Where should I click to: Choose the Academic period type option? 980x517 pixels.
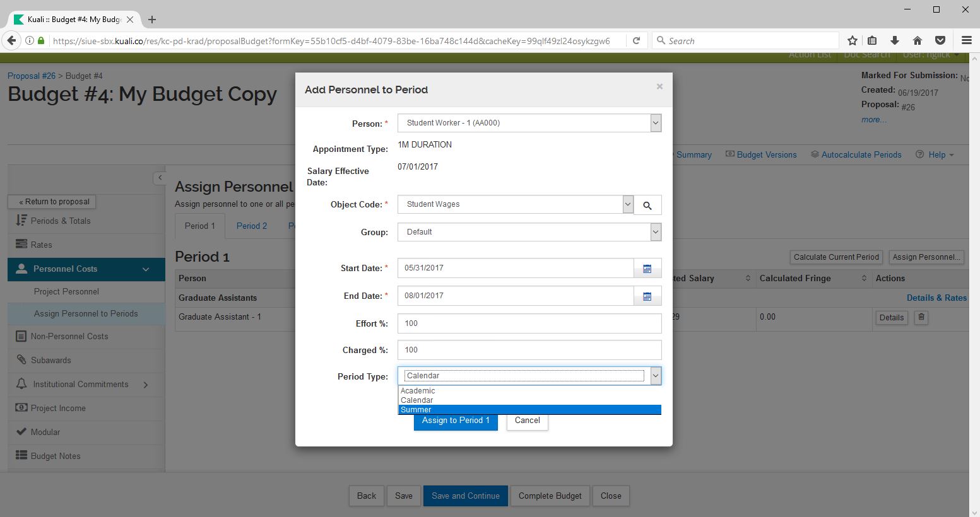point(418,391)
